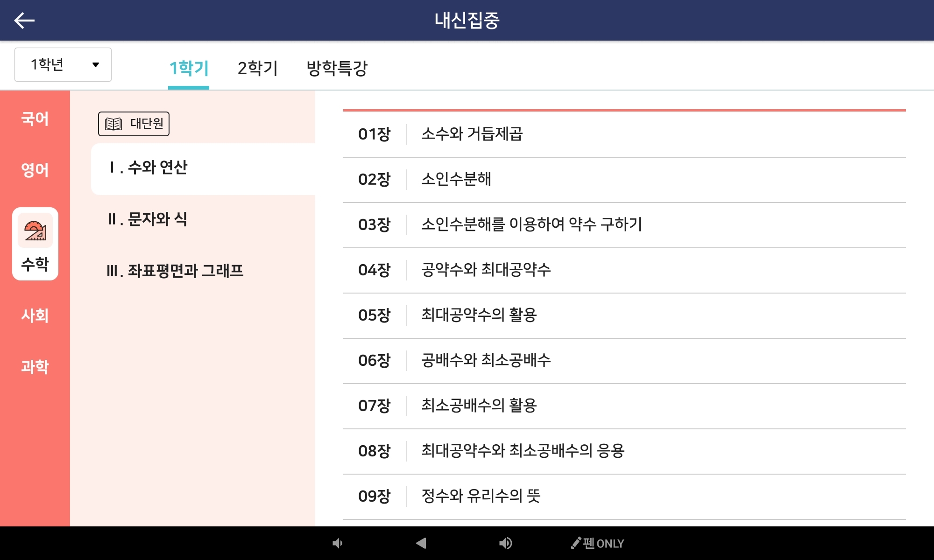Switch to the 2학기 tab
Screen dimensions: 934x560
point(258,68)
